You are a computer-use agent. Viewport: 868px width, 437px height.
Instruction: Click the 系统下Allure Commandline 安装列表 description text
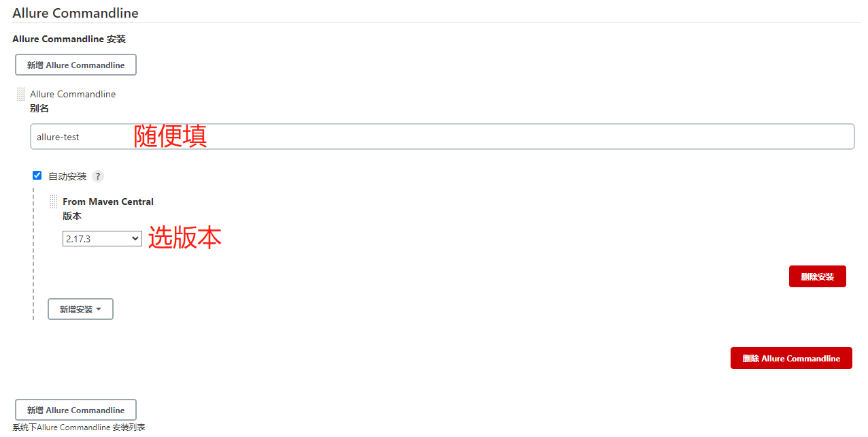coord(79,427)
